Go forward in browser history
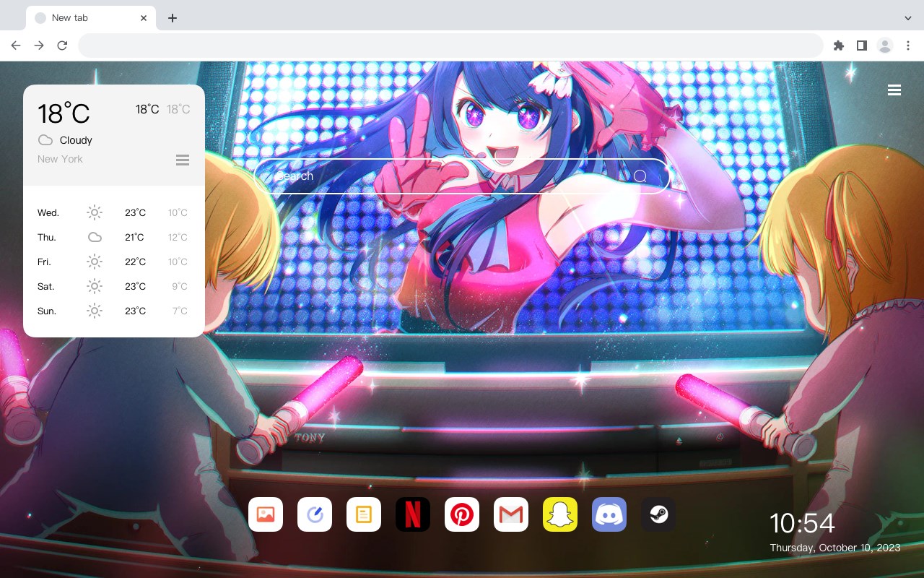This screenshot has height=578, width=924. (39, 46)
